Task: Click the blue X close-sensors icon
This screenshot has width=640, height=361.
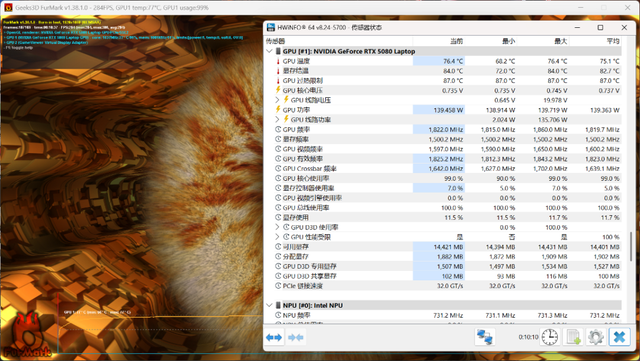Action: click(x=619, y=337)
